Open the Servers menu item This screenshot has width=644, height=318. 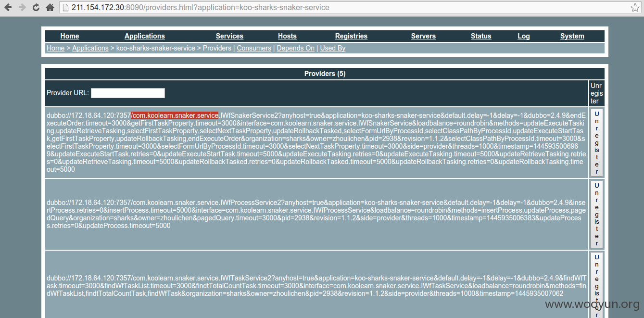423,36
